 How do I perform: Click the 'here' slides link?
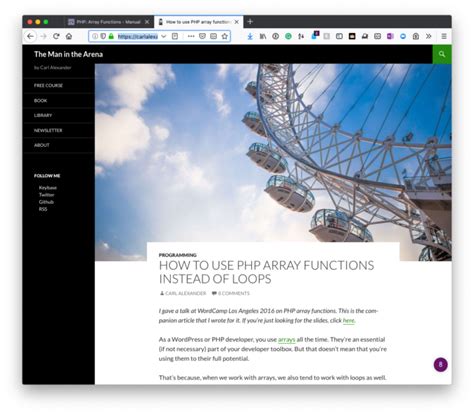pyautogui.click(x=348, y=321)
